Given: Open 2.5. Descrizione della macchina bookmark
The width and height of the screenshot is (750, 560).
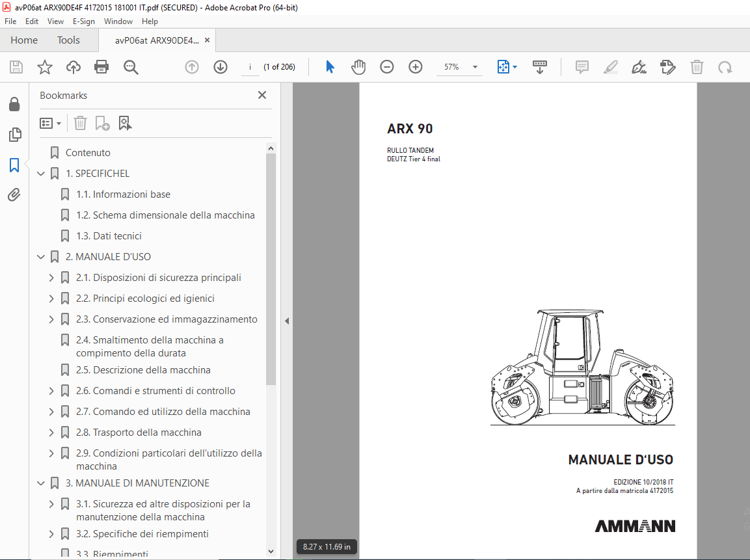Looking at the screenshot, I should point(143,370).
